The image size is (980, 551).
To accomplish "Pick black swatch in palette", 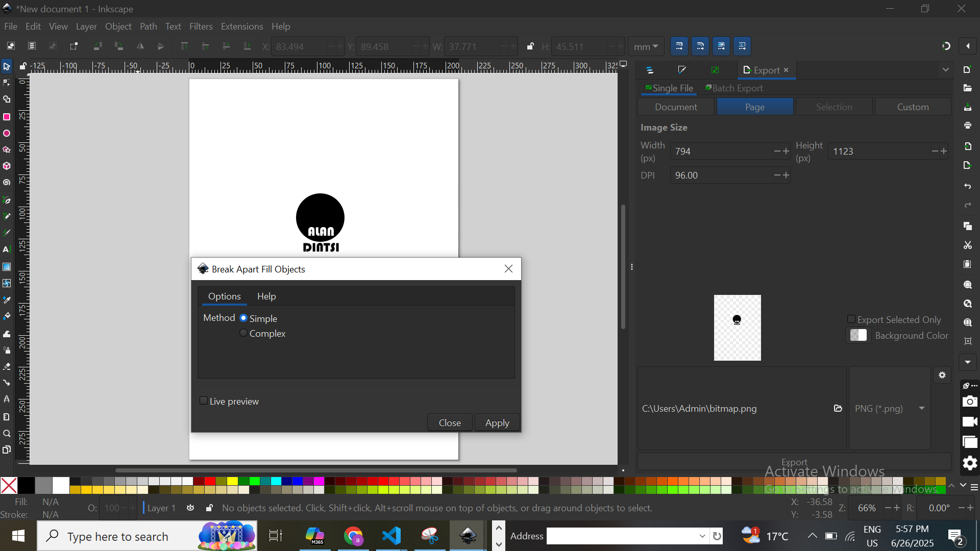I will pos(26,485).
